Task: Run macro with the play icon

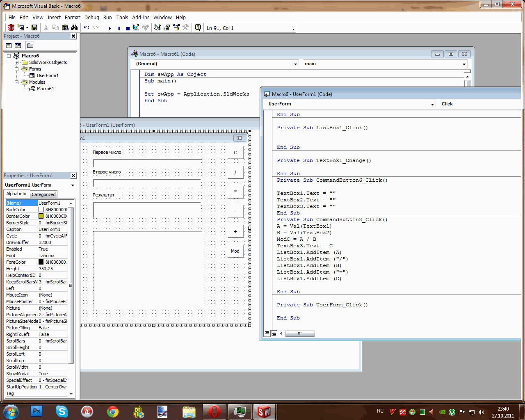Action: pyautogui.click(x=110, y=28)
